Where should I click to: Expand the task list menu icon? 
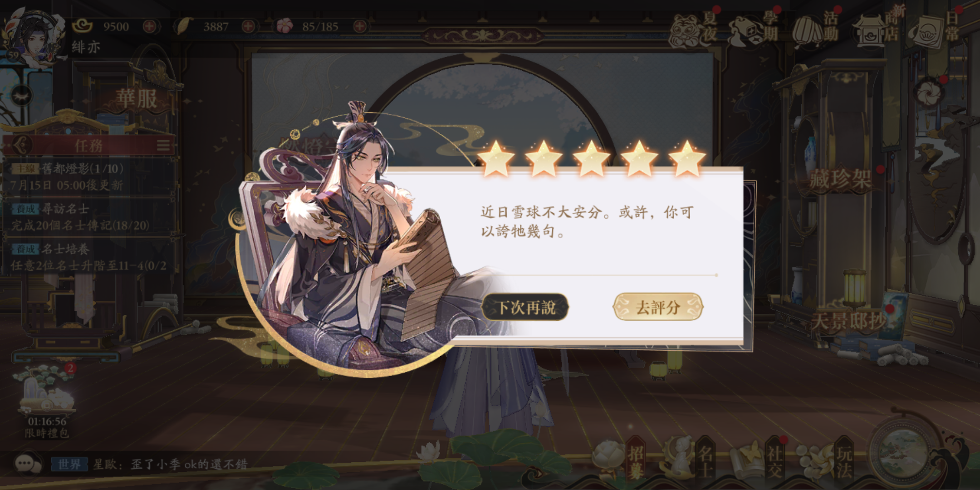(163, 145)
